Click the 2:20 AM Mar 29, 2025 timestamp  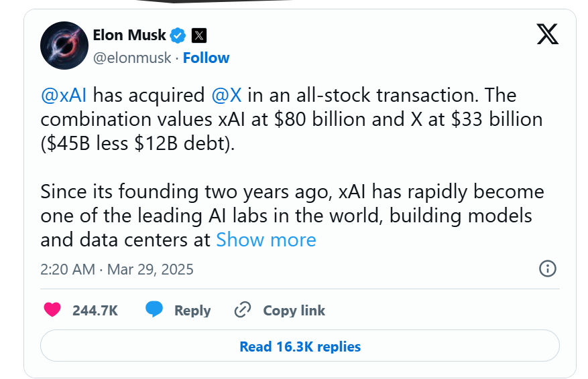coord(117,269)
